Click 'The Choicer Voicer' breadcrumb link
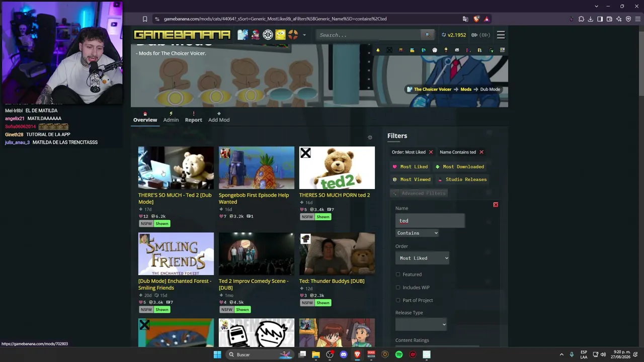The height and width of the screenshot is (362, 644). click(x=433, y=89)
